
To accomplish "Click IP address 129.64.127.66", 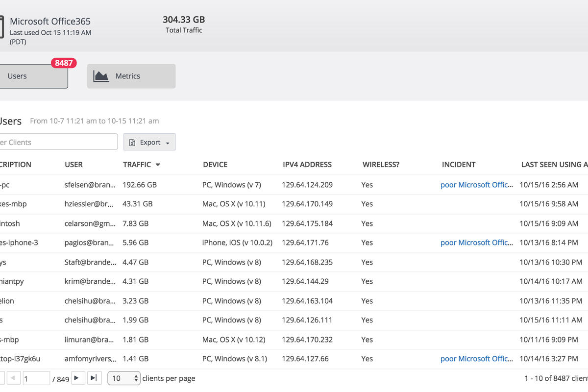I will coord(305,359).
